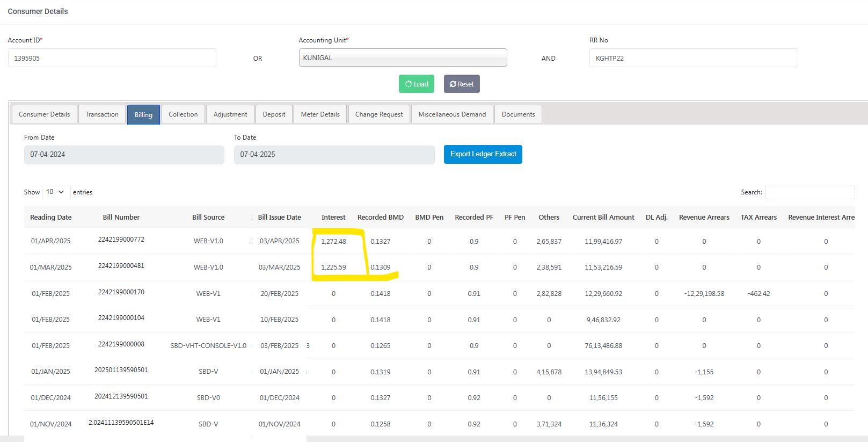Image resolution: width=868 pixels, height=442 pixels.
Task: Switch to Transaction tab
Action: 102,114
